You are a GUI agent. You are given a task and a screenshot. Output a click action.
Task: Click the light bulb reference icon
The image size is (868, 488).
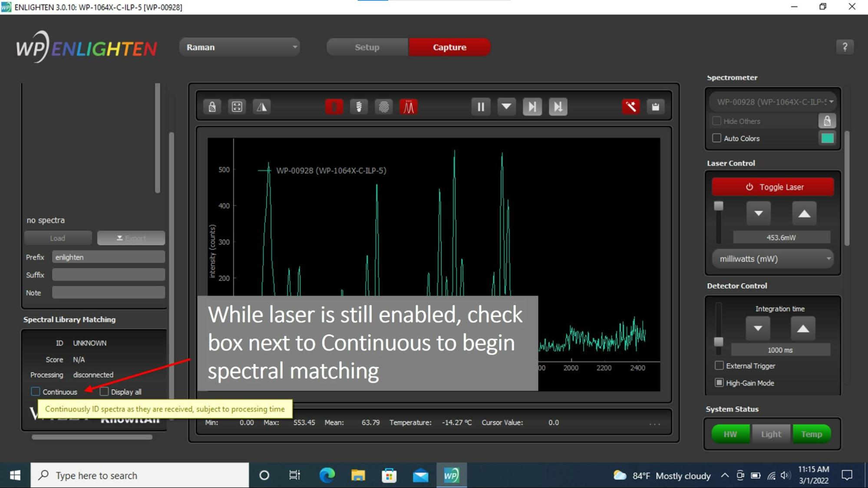[x=359, y=107]
